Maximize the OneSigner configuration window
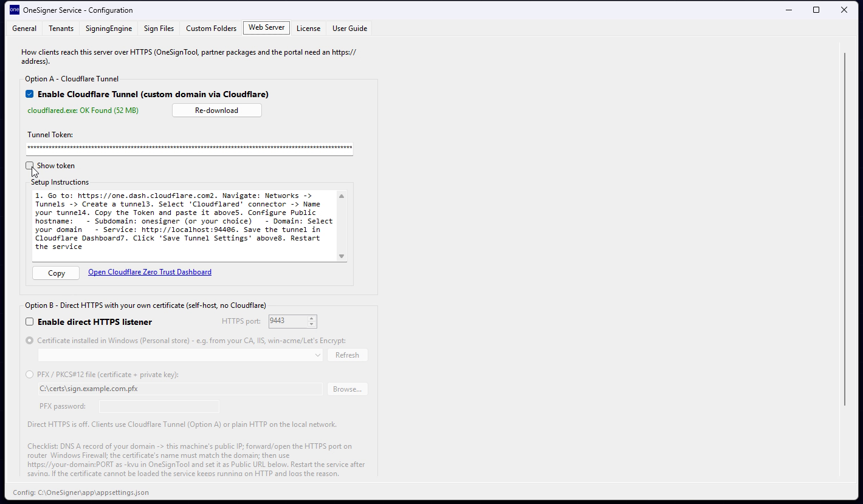This screenshot has width=863, height=504. point(816,10)
